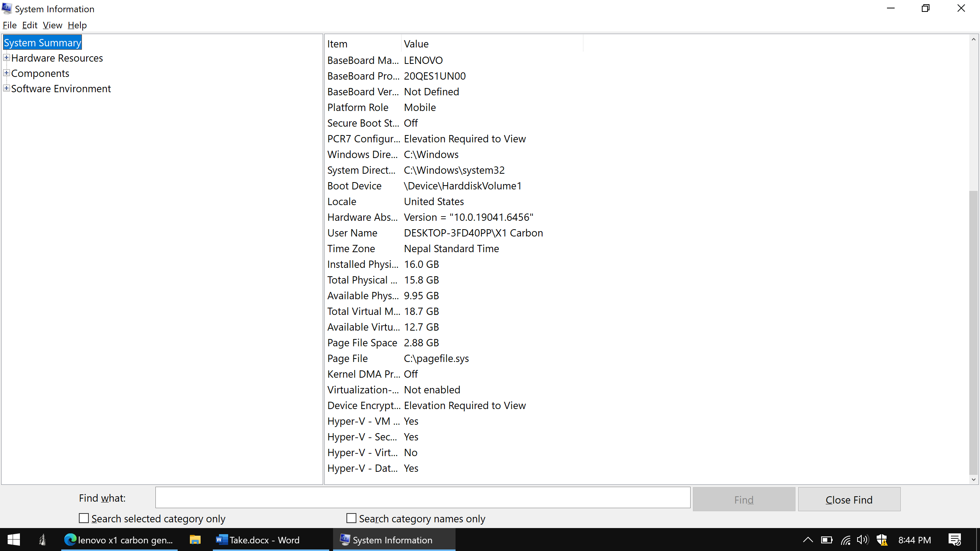Image resolution: width=980 pixels, height=551 pixels.
Task: Check Search selected category only
Action: point(84,518)
